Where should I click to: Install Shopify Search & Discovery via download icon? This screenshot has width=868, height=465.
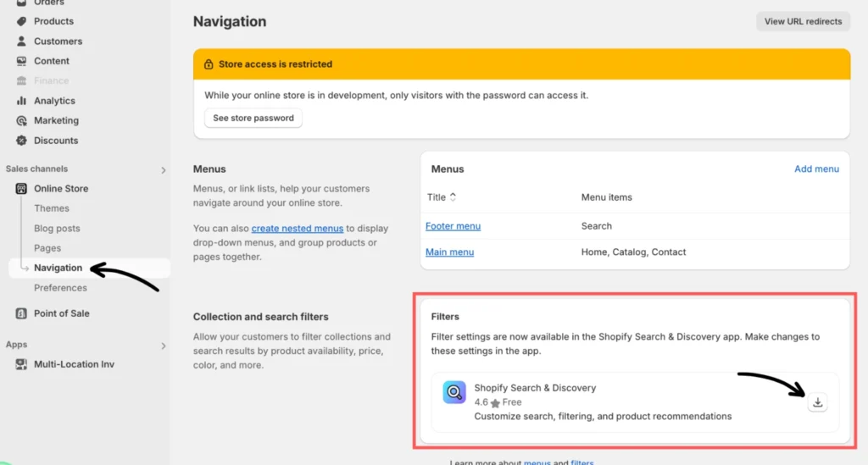click(817, 402)
